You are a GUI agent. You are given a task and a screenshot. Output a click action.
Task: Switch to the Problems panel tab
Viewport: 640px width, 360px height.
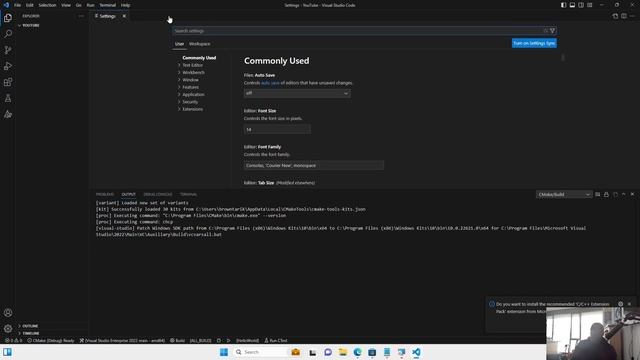pos(105,195)
